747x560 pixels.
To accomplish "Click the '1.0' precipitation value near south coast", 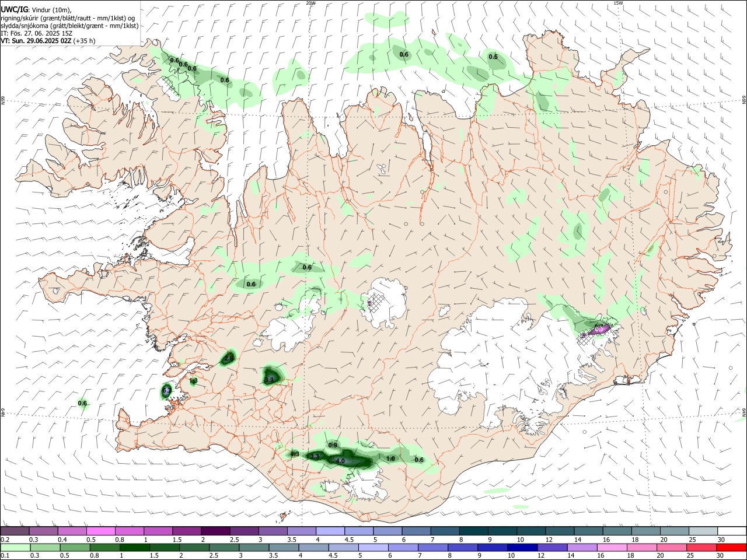I will (391, 459).
